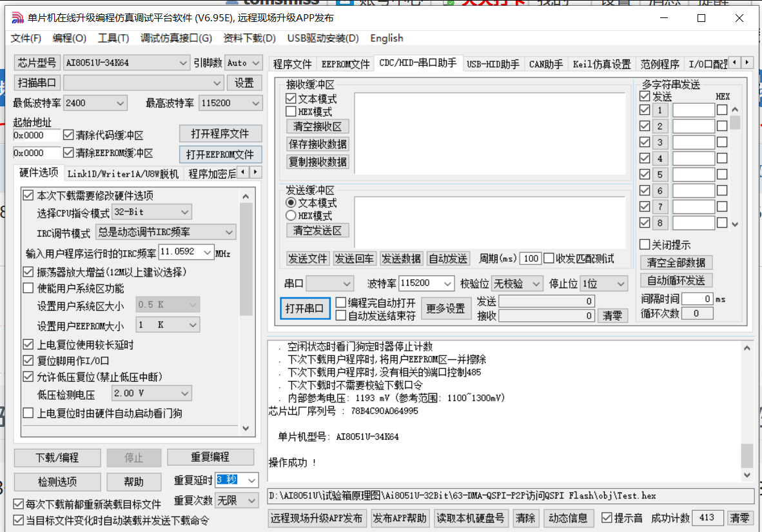Switch to USB-HID助手 tab
This screenshot has height=532, width=762.
(493, 64)
